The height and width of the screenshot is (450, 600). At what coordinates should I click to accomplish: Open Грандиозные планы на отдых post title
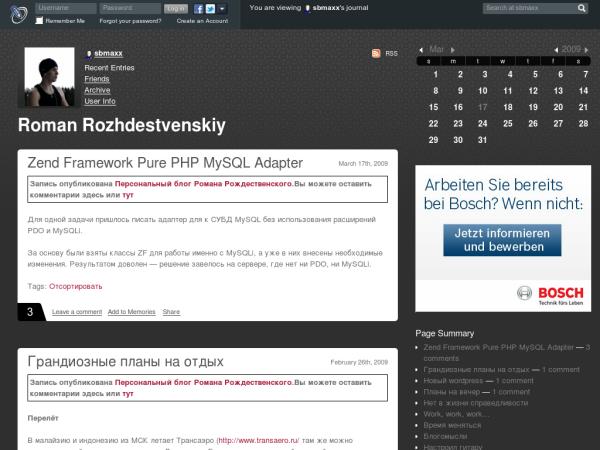click(126, 362)
